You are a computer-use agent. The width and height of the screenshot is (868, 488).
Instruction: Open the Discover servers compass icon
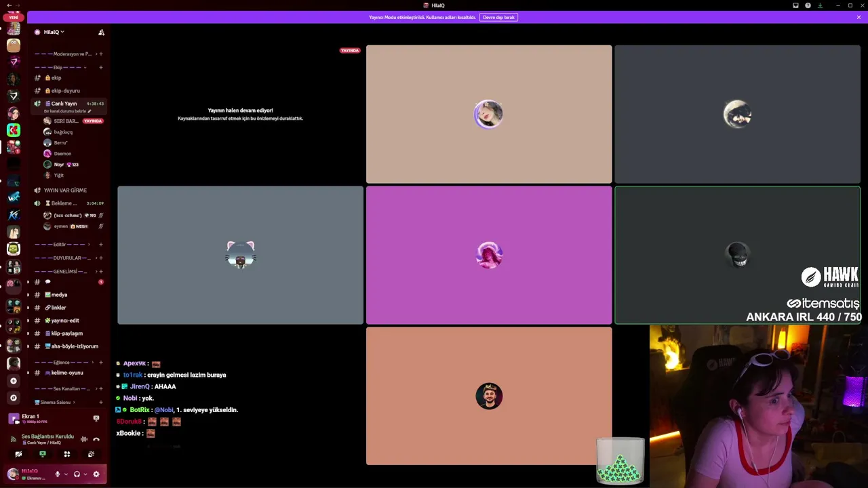point(14,398)
